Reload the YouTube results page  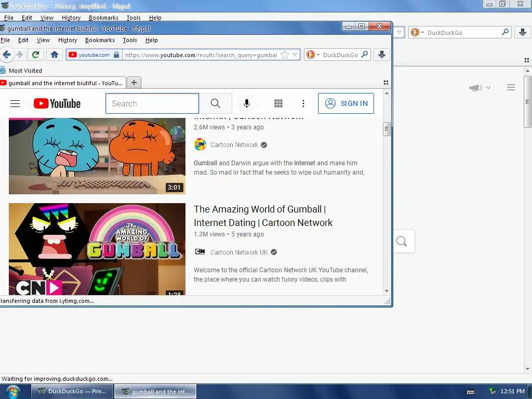(x=36, y=55)
